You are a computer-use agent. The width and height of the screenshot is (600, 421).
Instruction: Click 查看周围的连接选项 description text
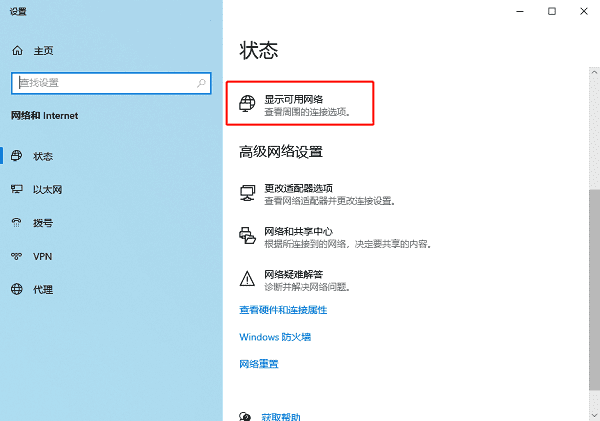coord(307,112)
